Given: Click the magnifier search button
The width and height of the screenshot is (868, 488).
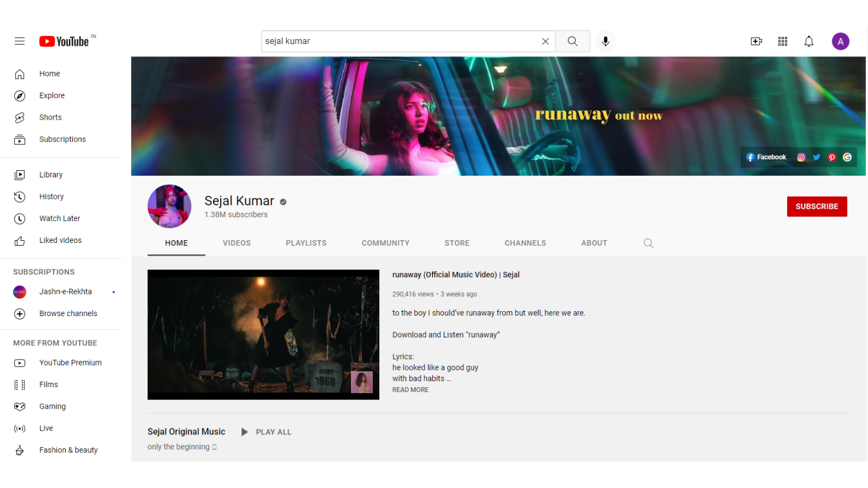Looking at the screenshot, I should click(572, 41).
